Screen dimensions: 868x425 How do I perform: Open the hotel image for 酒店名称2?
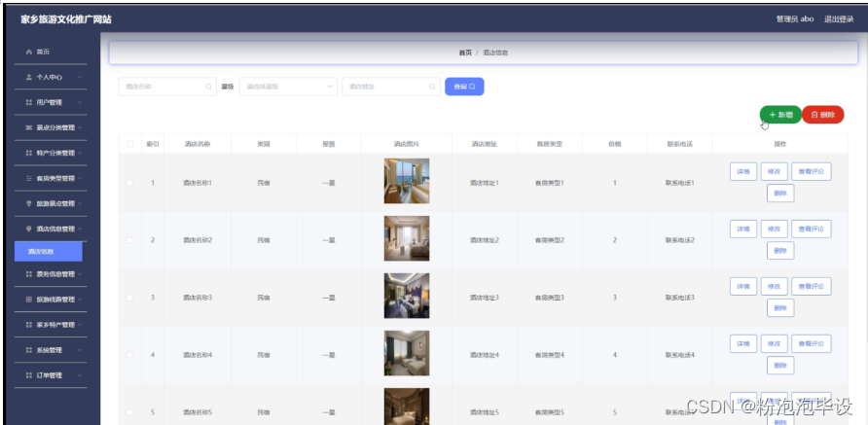[407, 238]
